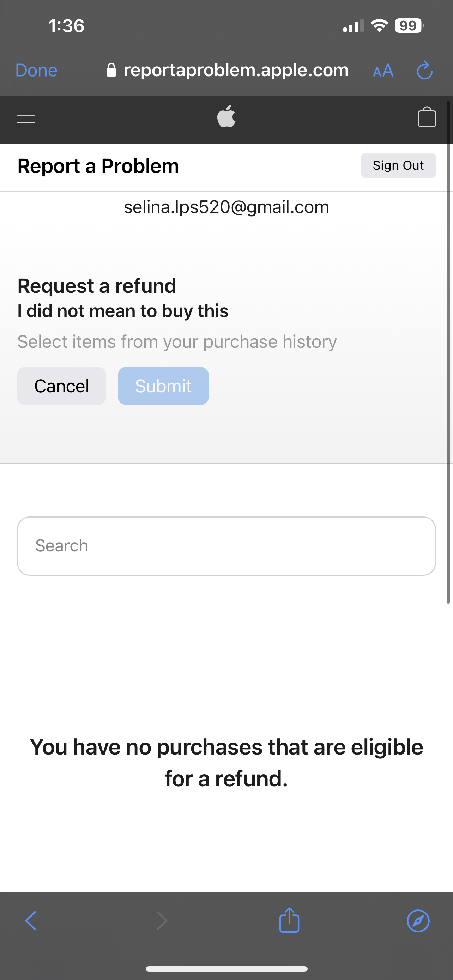The height and width of the screenshot is (980, 453).
Task: Tap the home indicator bar
Action: 226,969
